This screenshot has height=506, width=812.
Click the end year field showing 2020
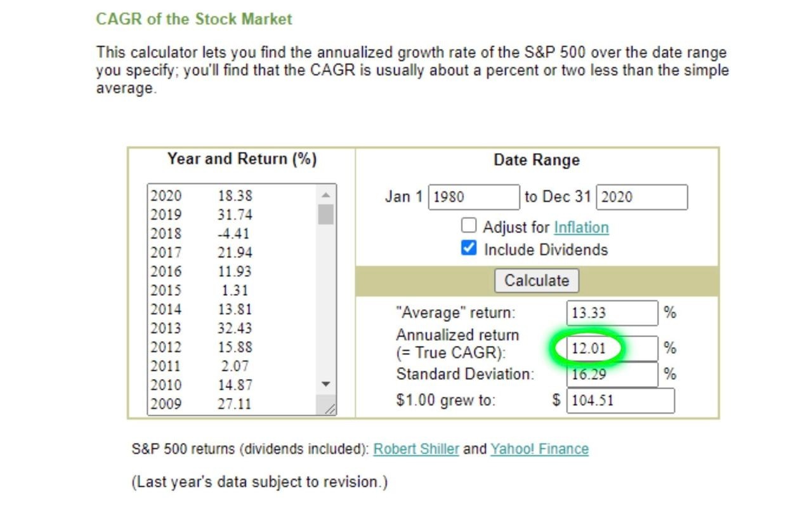click(641, 197)
